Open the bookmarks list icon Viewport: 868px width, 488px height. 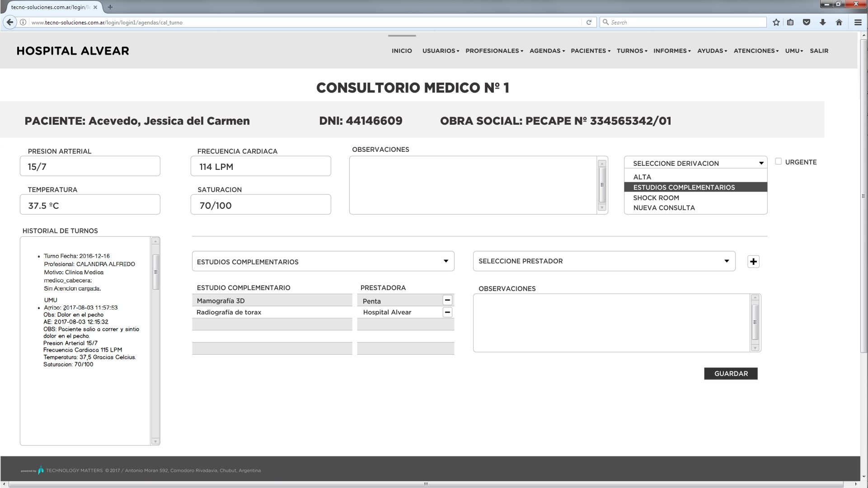(x=790, y=22)
